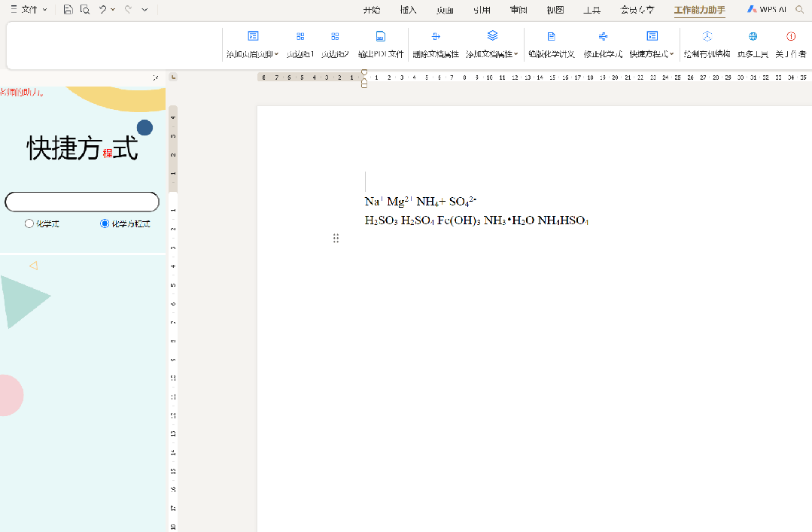Screen dimensions: 812x532
Task: Close the 快捷方式 side panel
Action: point(155,78)
